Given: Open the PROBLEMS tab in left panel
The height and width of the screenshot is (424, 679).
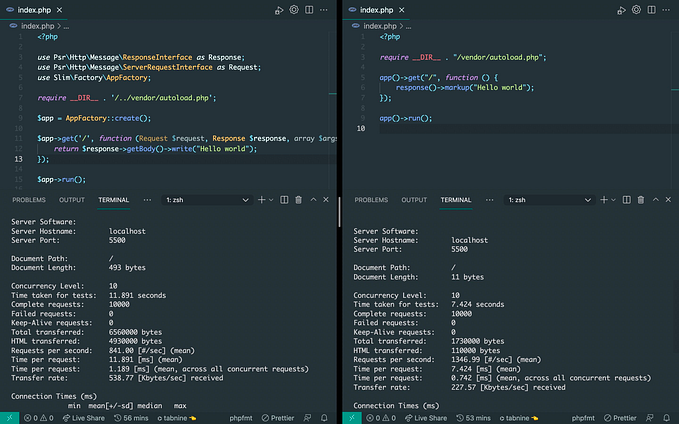Looking at the screenshot, I should 29,200.
